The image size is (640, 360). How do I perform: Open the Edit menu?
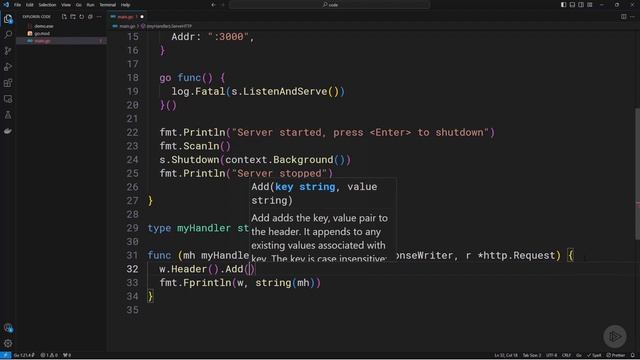coord(30,5)
